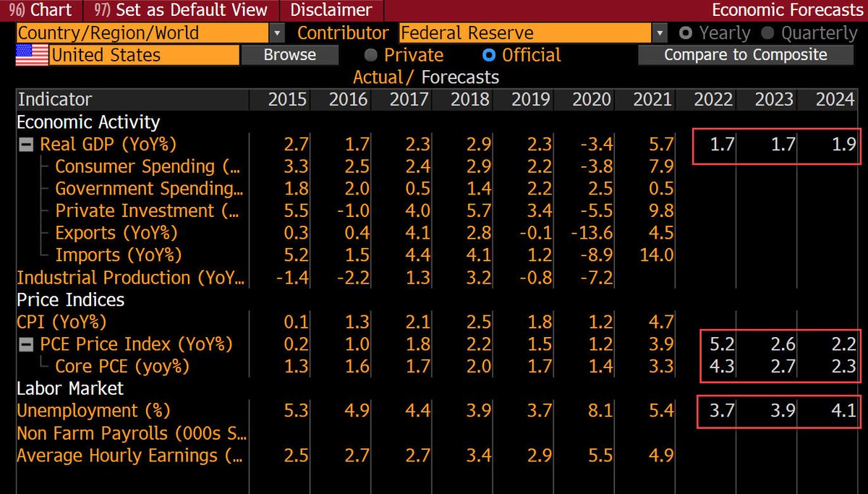Click the 2018 column header
The height and width of the screenshot is (494, 868).
point(469,100)
